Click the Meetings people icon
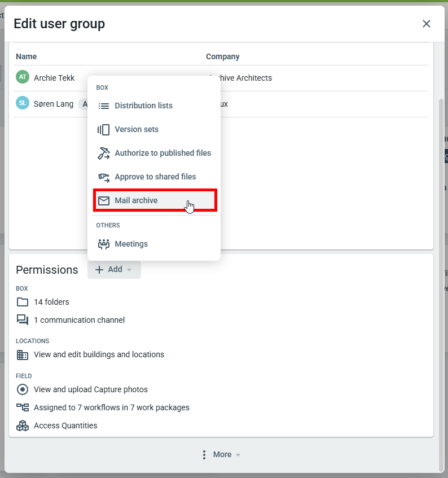The height and width of the screenshot is (478, 448). pyautogui.click(x=104, y=244)
